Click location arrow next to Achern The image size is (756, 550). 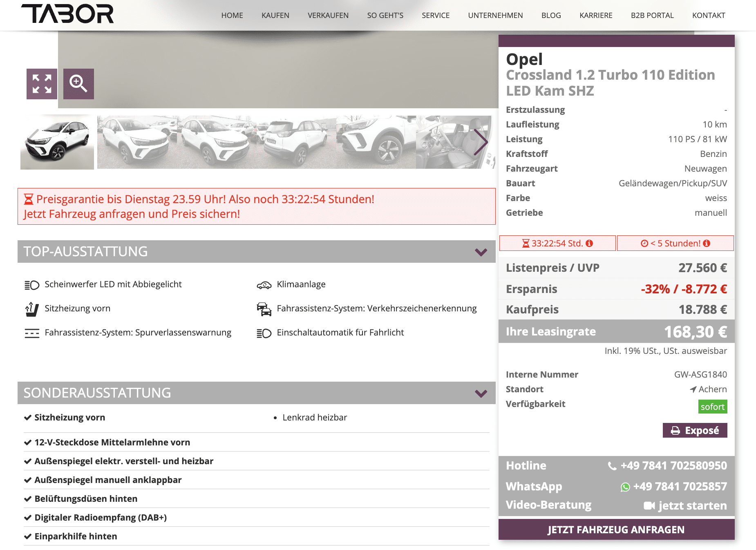693,389
